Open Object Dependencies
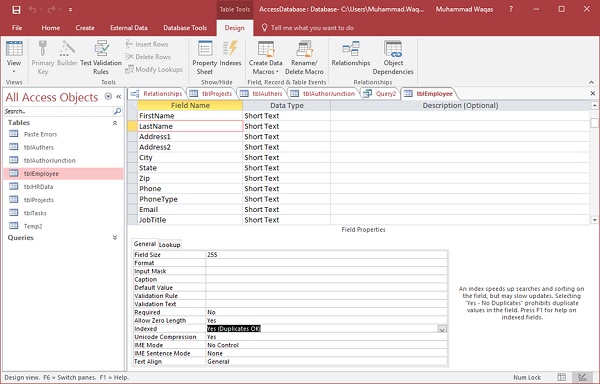 [393, 57]
